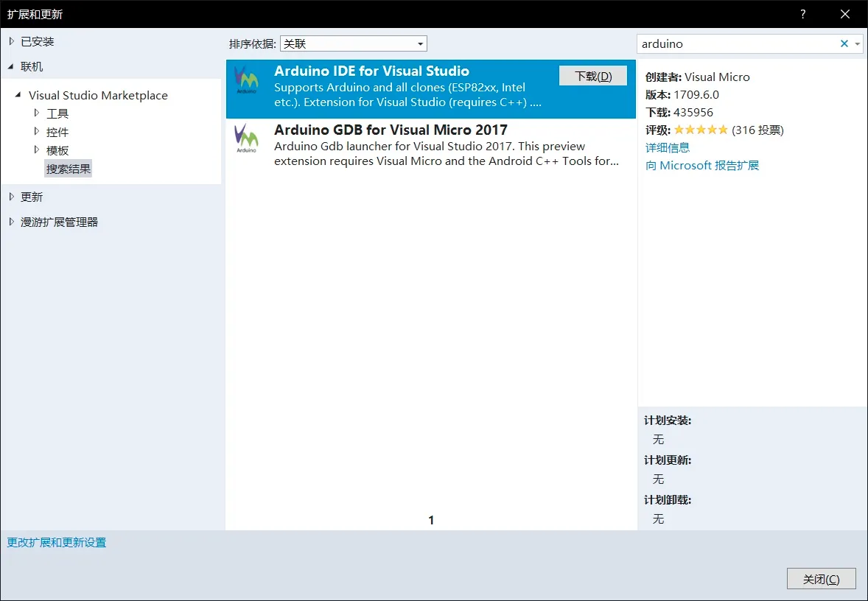Click the Arduino GDB extension logo icon
The image size is (868, 601).
pos(246,138)
